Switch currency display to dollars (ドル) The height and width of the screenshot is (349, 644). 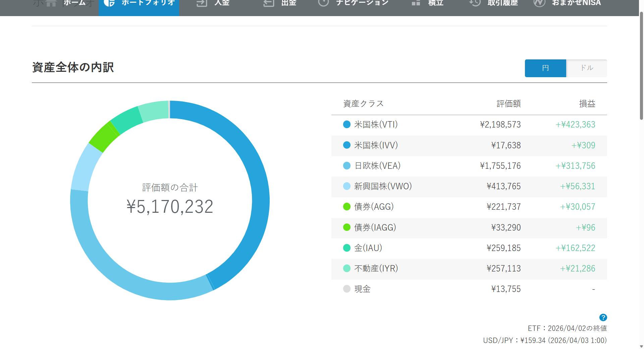tap(587, 68)
